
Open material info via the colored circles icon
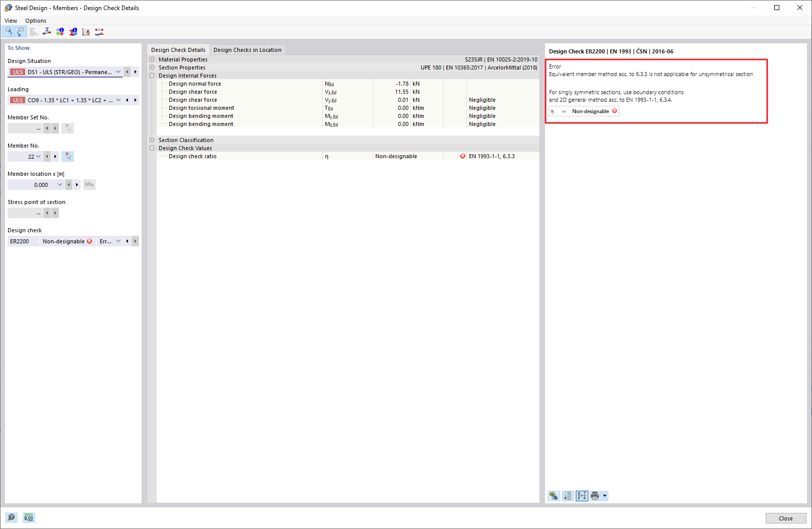point(60,32)
